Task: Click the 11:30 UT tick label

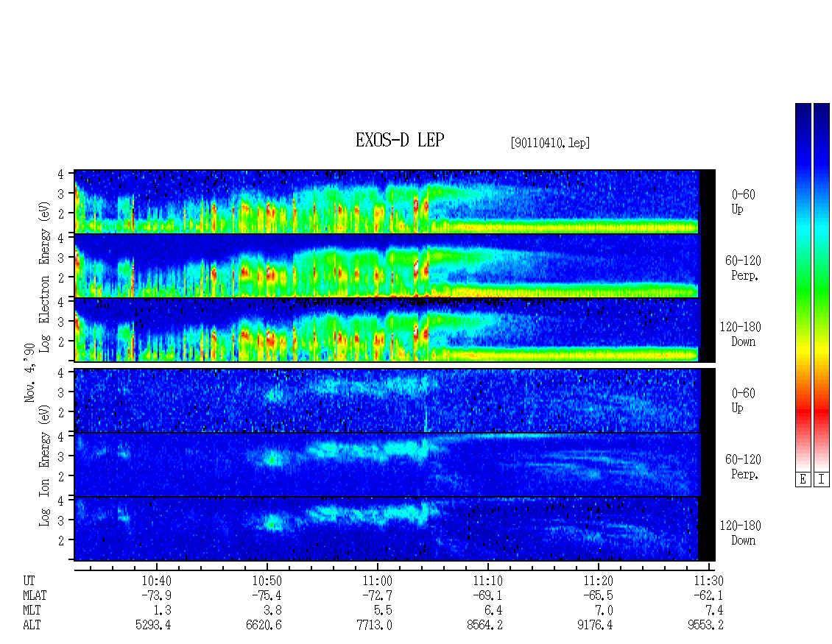Action: (708, 581)
